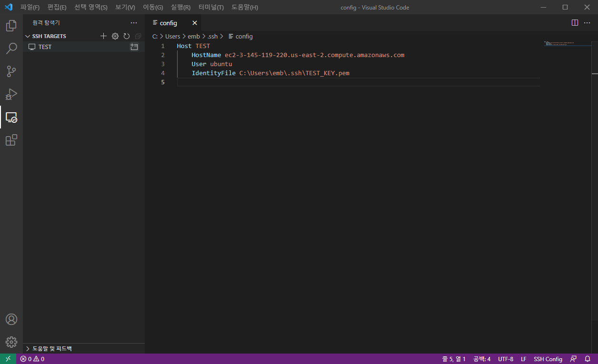
Task: Add a new SSH target
Action: coord(103,36)
